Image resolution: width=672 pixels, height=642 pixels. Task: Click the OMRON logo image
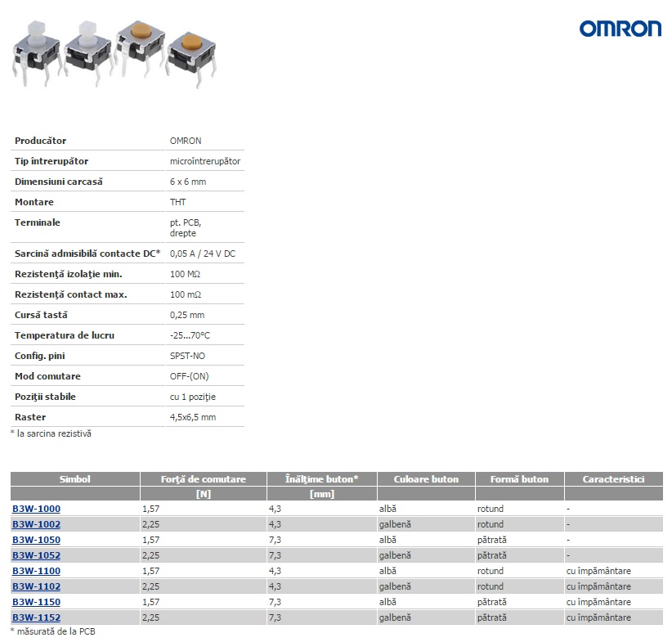click(x=620, y=29)
